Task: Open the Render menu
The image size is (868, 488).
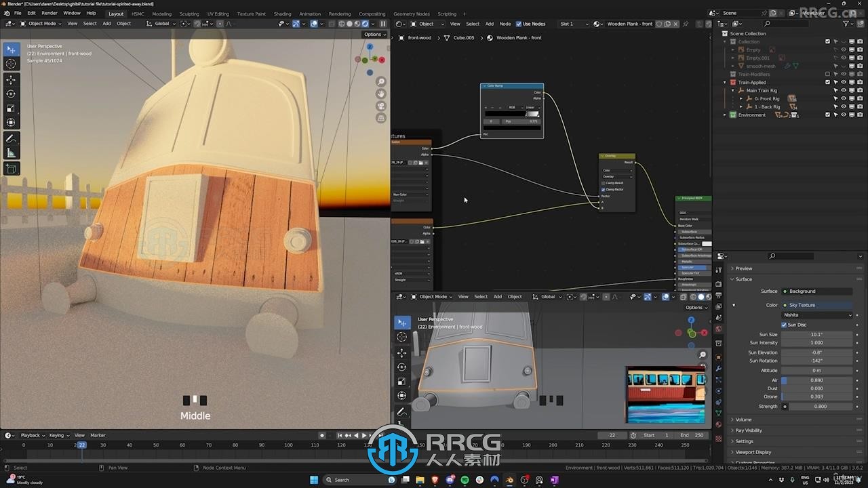Action: pos(50,13)
